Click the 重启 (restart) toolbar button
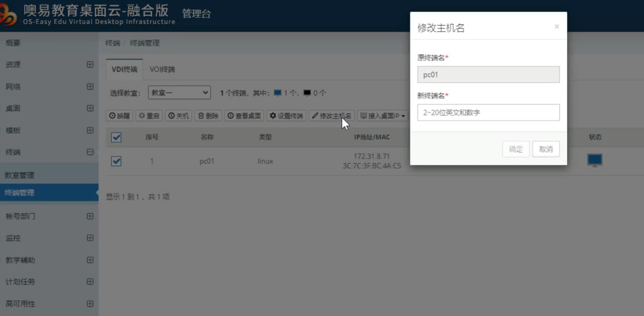 [x=149, y=116]
